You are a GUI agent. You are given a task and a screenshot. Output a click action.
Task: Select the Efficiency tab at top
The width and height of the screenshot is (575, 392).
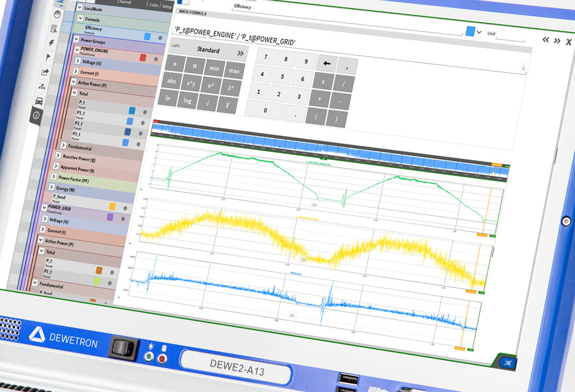coord(243,6)
